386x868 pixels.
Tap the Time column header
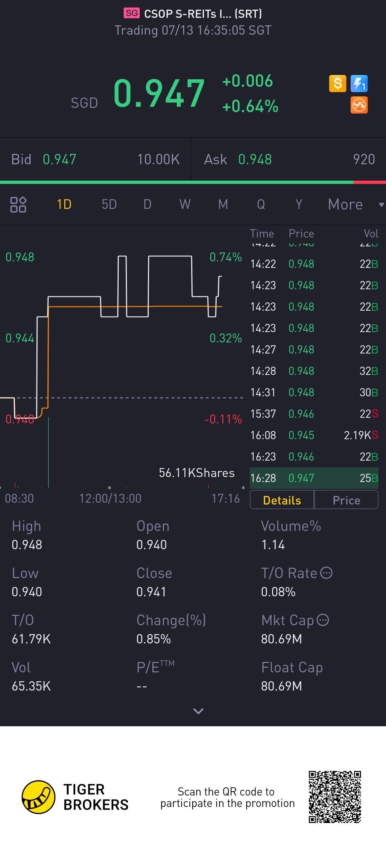tap(262, 234)
